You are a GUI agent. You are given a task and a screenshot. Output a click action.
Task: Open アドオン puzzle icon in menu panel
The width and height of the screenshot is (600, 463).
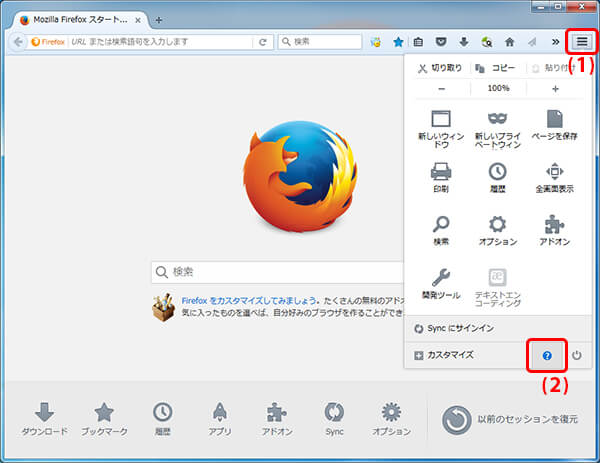coord(554,230)
